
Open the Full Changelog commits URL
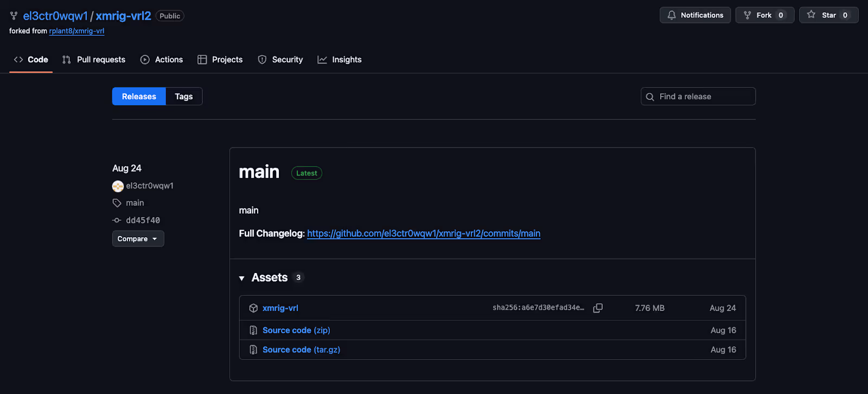coord(424,233)
